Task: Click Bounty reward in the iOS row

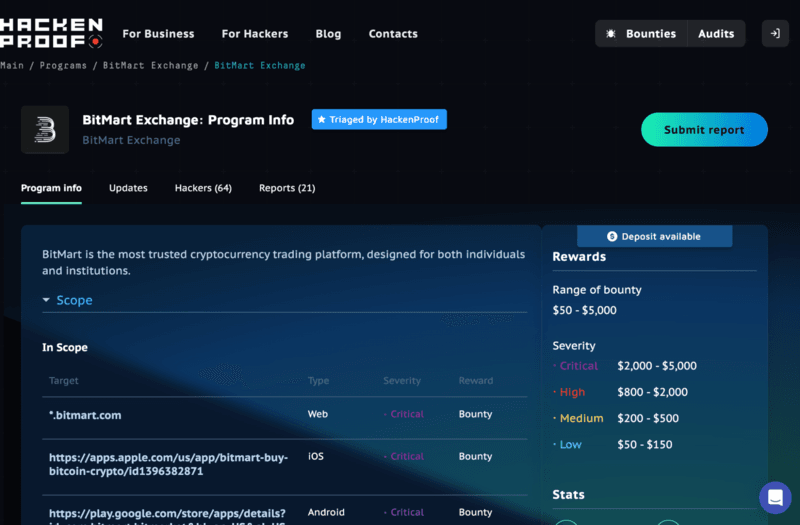Action: [475, 457]
